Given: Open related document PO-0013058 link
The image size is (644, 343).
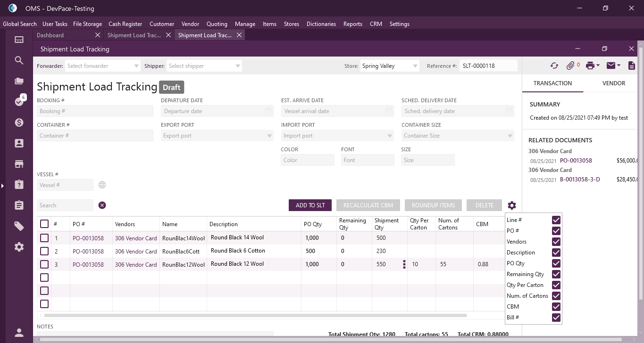Looking at the screenshot, I should coord(576,161).
